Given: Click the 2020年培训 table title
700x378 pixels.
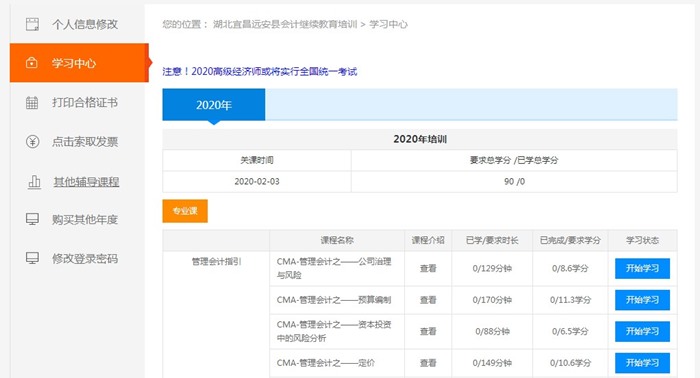Looking at the screenshot, I should pos(420,139).
